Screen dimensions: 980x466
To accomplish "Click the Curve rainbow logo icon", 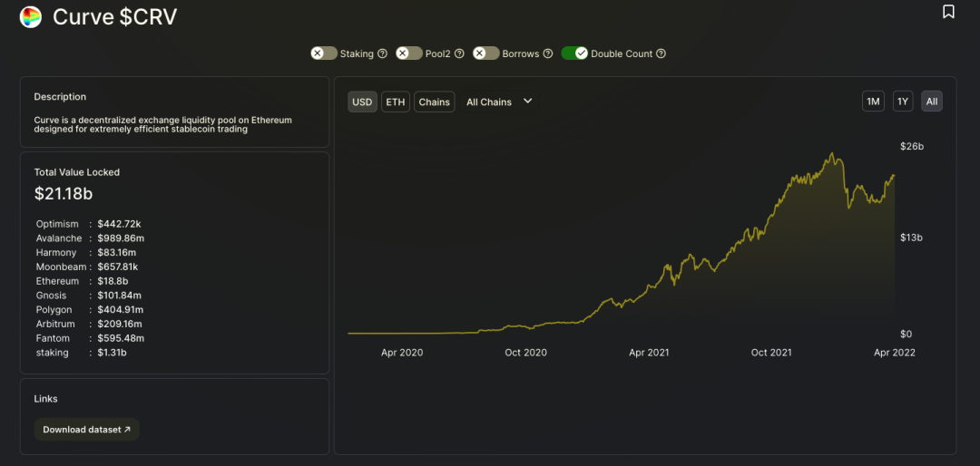I will tap(31, 17).
